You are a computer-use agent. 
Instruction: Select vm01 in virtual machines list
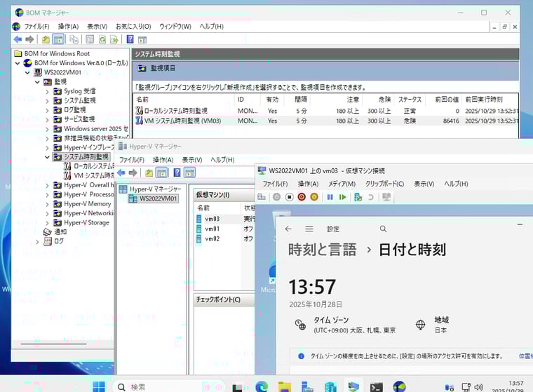(x=212, y=229)
